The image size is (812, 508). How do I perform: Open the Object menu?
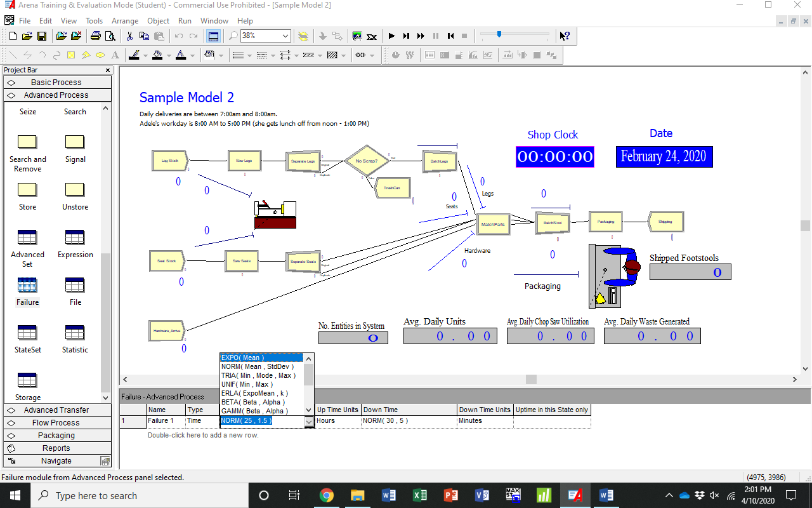(x=159, y=21)
